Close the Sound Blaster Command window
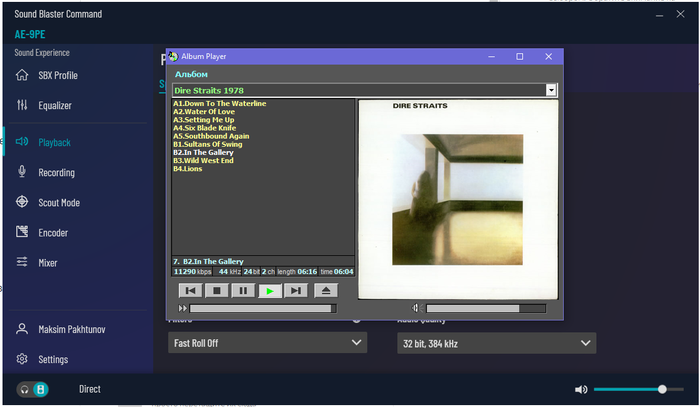 [680, 14]
